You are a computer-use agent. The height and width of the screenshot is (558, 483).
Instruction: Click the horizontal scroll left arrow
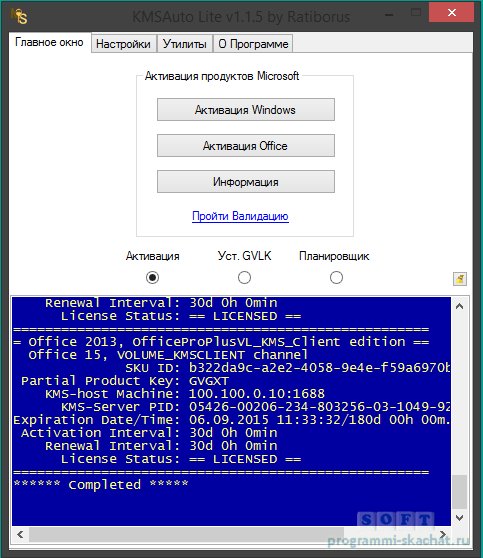click(20, 534)
